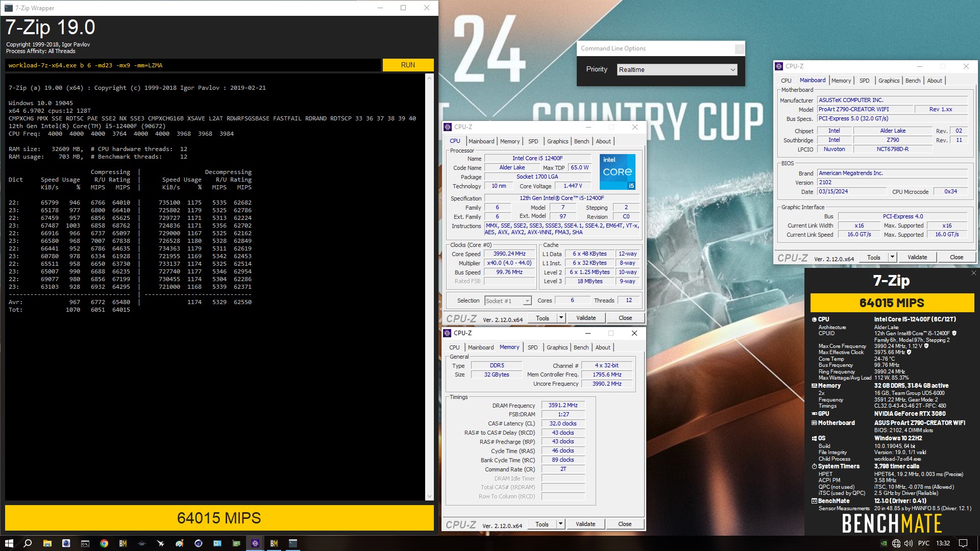Open the Priority Realtime dropdown
Image resolution: width=980 pixels, height=551 pixels.
coord(677,69)
